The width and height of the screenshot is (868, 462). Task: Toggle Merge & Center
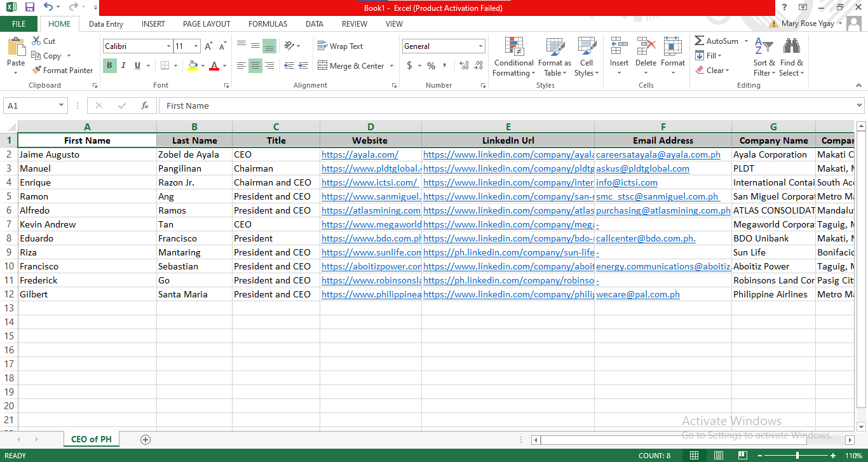[351, 65]
